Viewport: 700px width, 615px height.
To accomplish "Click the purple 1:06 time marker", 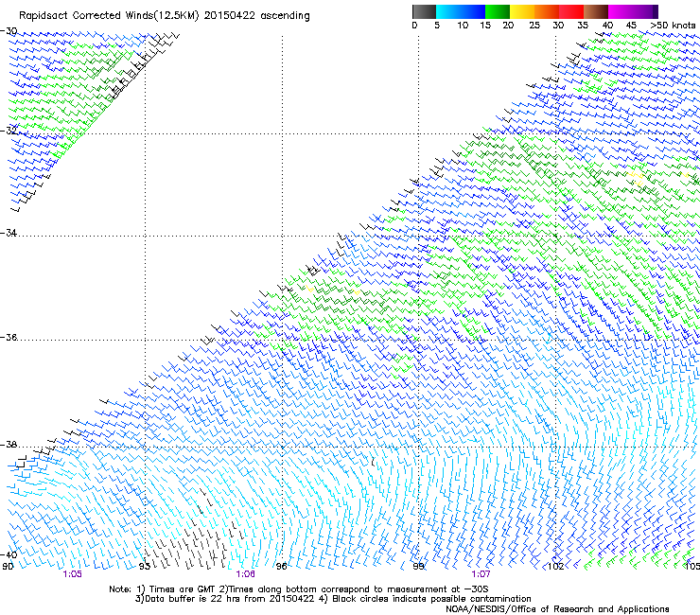I will click(x=246, y=574).
